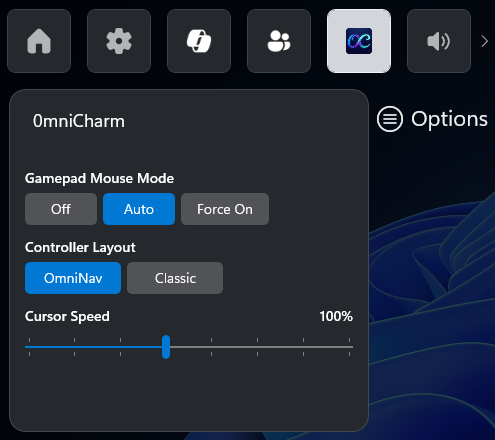Open the Settings gear widget

(119, 41)
